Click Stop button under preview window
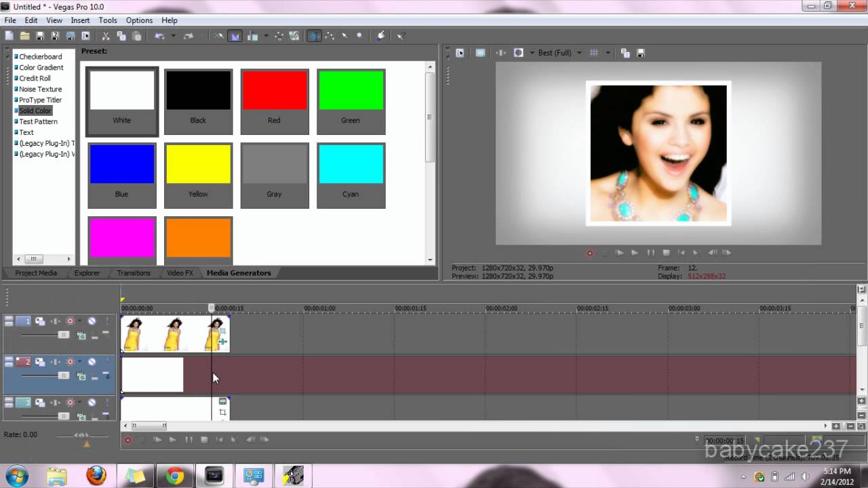The image size is (868, 488). pos(667,252)
